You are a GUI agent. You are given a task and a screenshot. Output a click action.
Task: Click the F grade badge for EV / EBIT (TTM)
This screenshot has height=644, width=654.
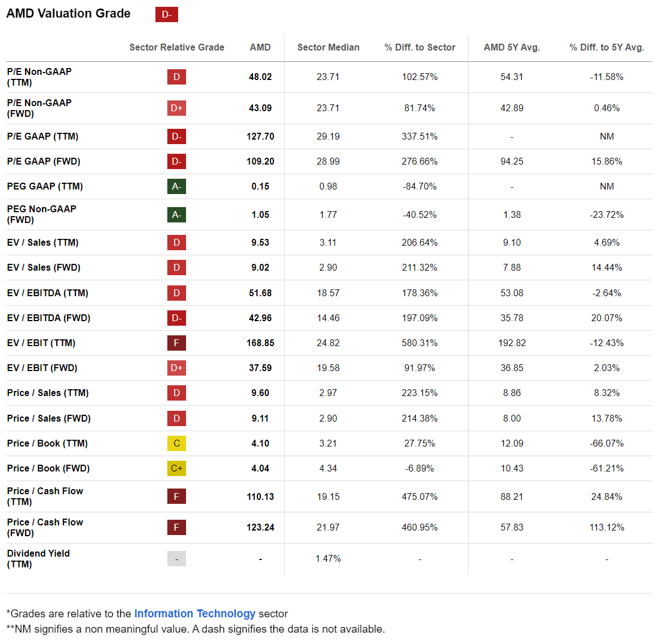coord(176,343)
